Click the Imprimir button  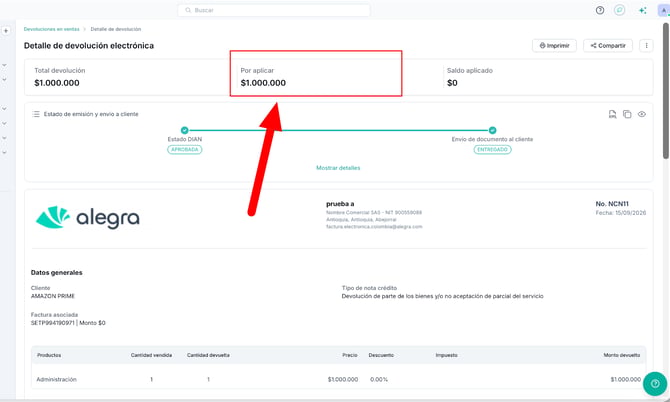click(x=554, y=45)
